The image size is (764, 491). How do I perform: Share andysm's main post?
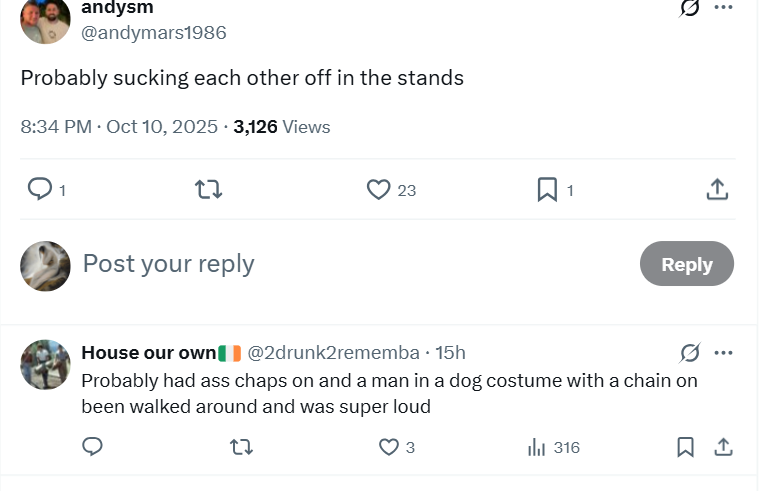[x=717, y=189]
